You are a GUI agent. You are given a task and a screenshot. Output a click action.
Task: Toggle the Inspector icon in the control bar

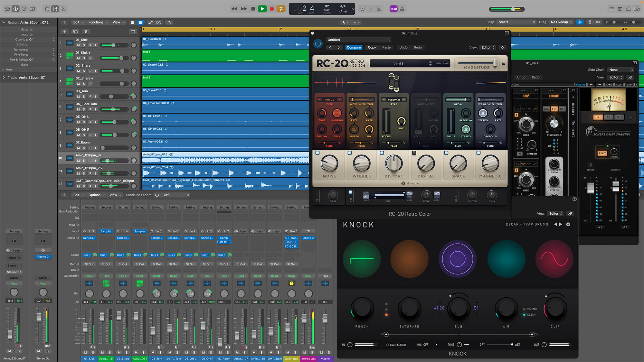tap(15, 9)
